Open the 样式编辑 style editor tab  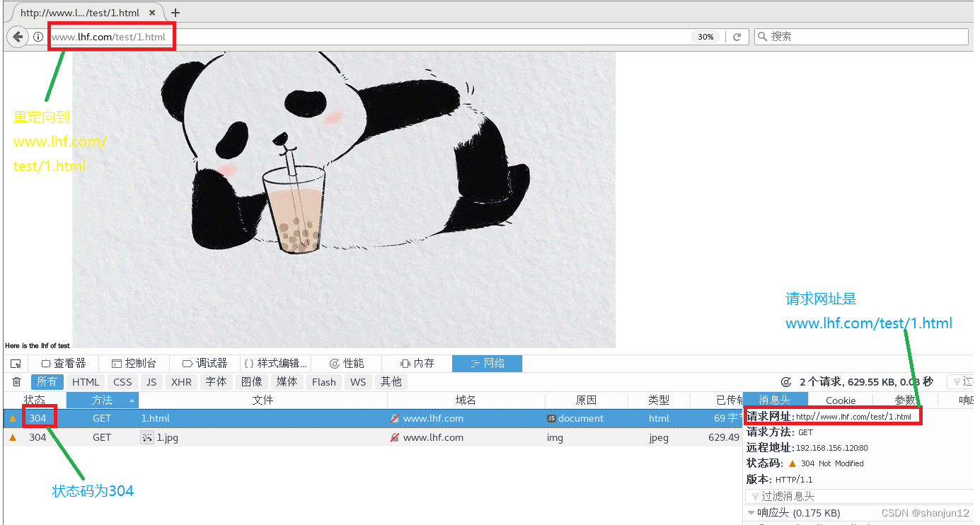(276, 364)
